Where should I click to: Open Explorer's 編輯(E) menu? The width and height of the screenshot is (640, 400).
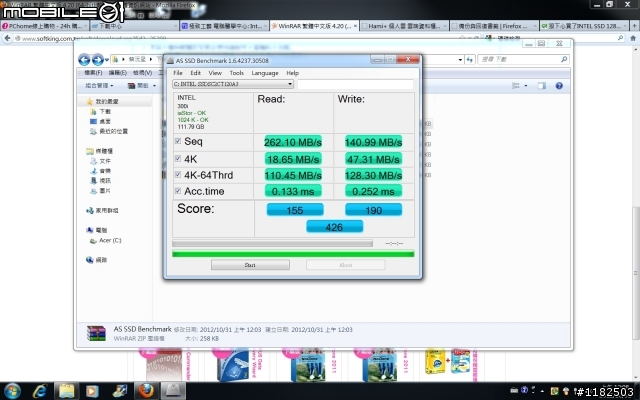(118, 73)
